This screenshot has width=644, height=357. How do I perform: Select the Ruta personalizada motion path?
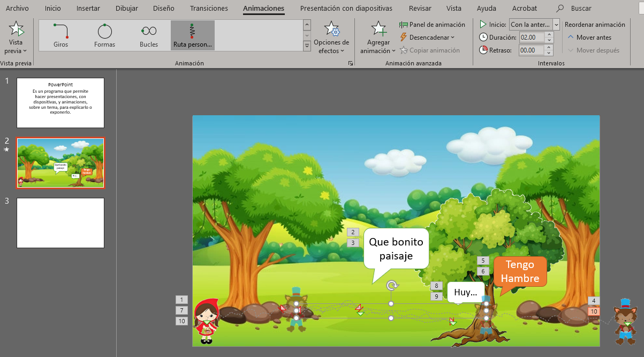(x=193, y=35)
